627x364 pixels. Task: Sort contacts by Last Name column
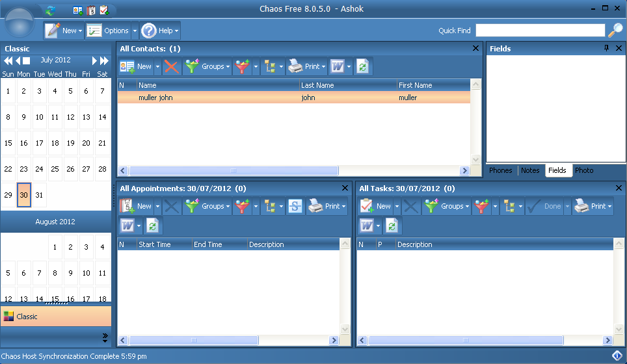point(348,85)
